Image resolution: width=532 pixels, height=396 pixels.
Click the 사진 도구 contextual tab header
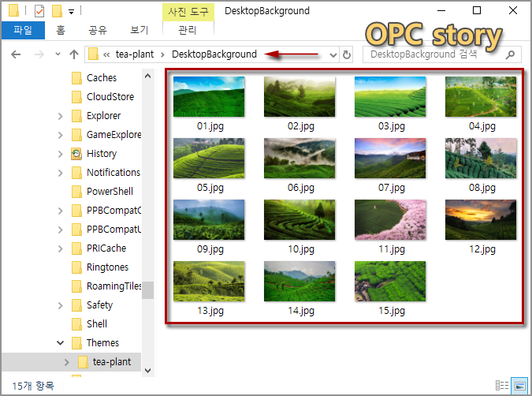(188, 12)
